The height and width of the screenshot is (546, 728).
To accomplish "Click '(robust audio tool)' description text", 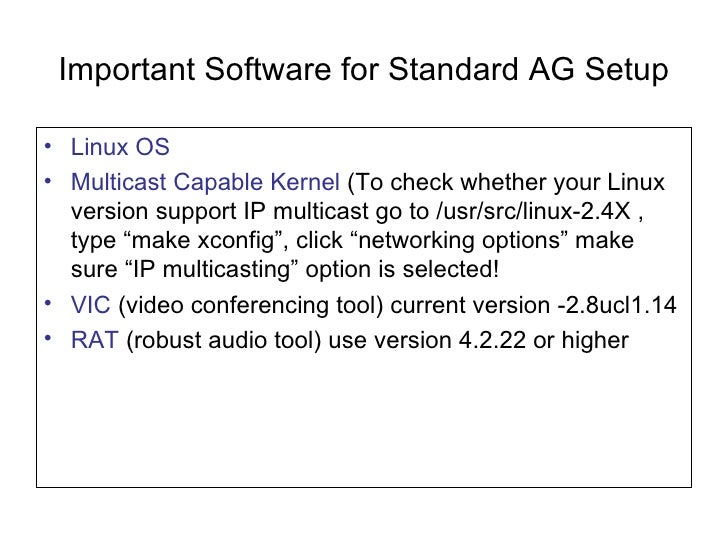I will (x=224, y=341).
